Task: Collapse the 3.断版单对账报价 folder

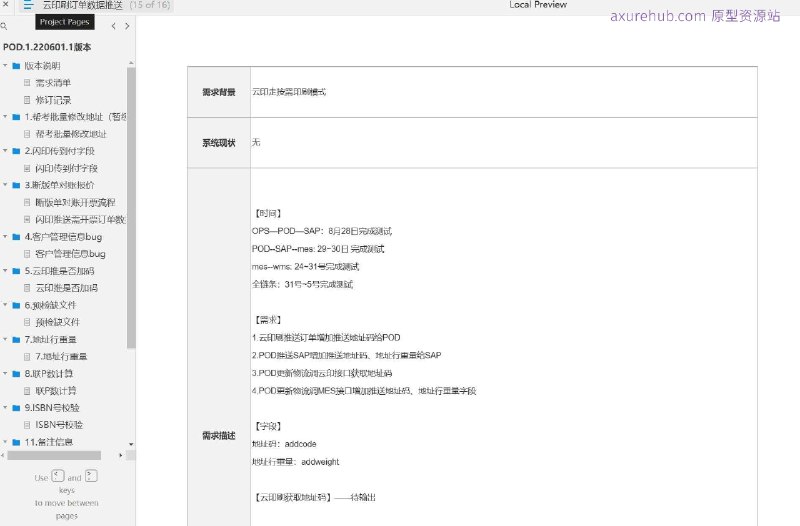Action: [5, 185]
